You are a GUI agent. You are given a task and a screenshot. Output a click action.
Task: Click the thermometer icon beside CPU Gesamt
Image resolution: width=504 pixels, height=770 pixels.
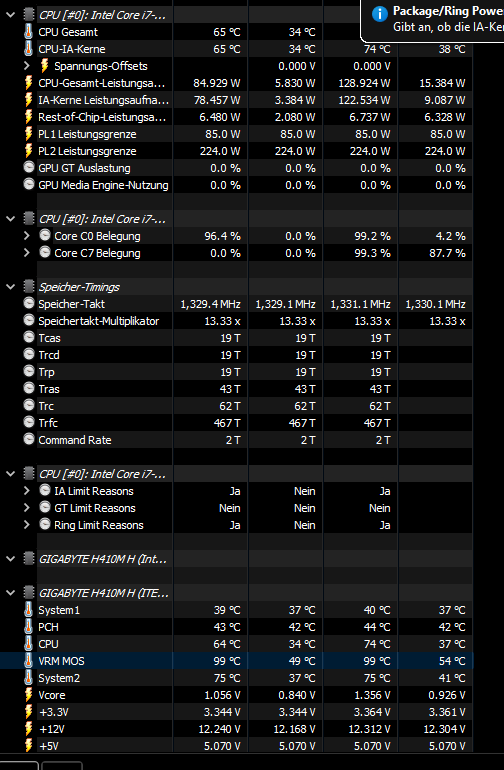[29, 32]
